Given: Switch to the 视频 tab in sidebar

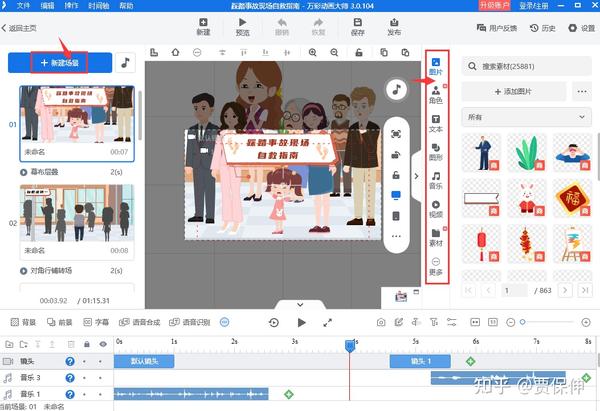Looking at the screenshot, I should pyautogui.click(x=435, y=209).
